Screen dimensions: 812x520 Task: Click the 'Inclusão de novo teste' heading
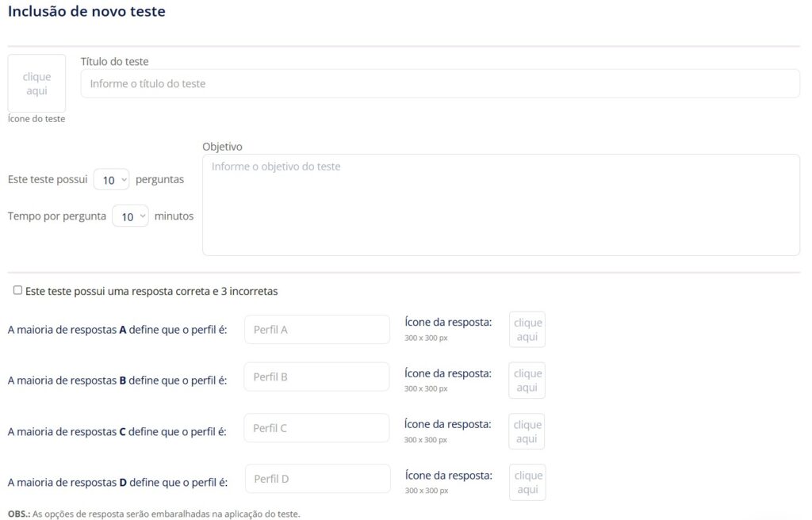coord(86,12)
